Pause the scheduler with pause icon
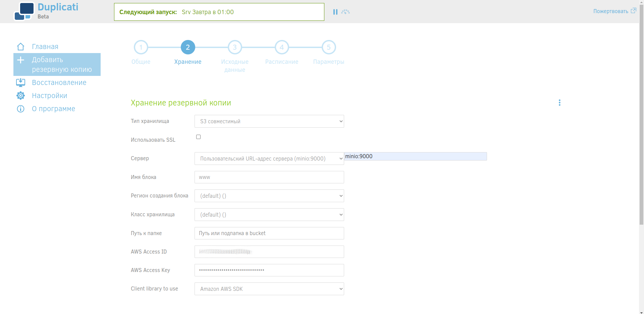 [x=335, y=12]
